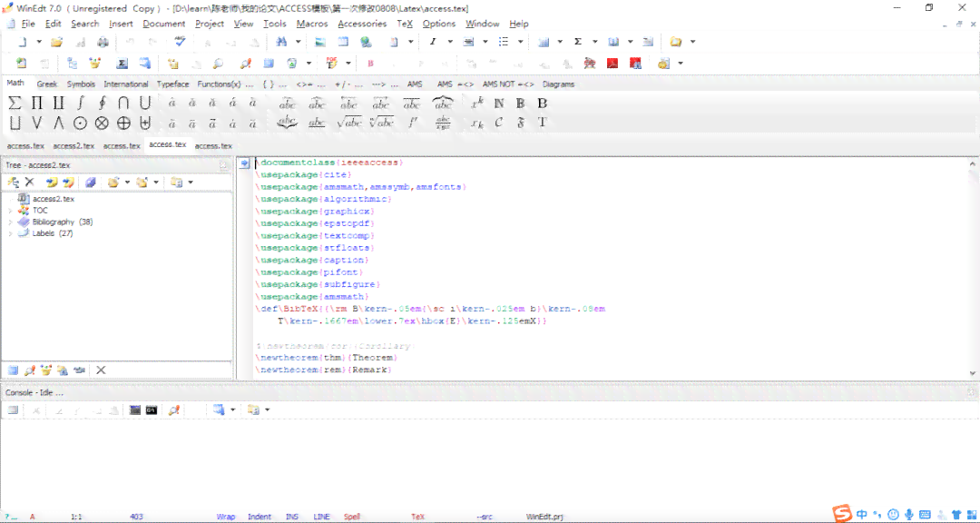Switch to the AMS NOT =<> tab
The image size is (980, 523).
pyautogui.click(x=508, y=84)
